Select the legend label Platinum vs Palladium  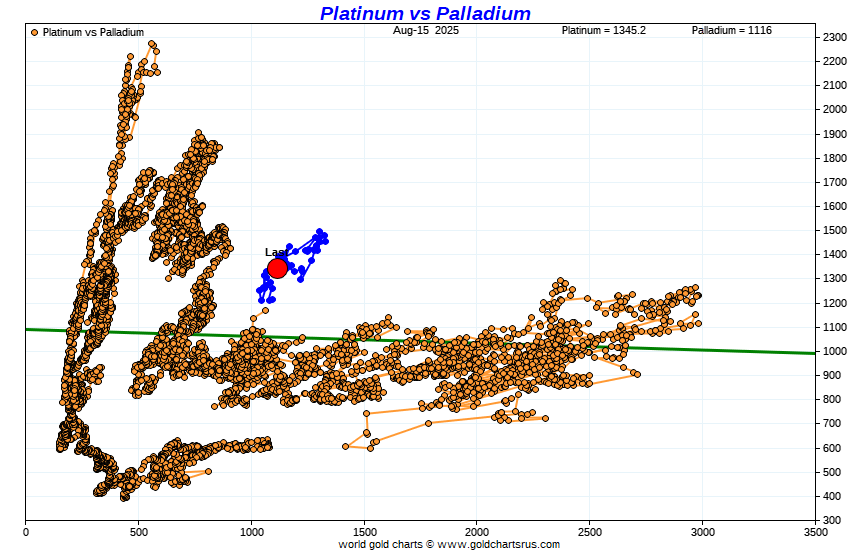[x=93, y=33]
